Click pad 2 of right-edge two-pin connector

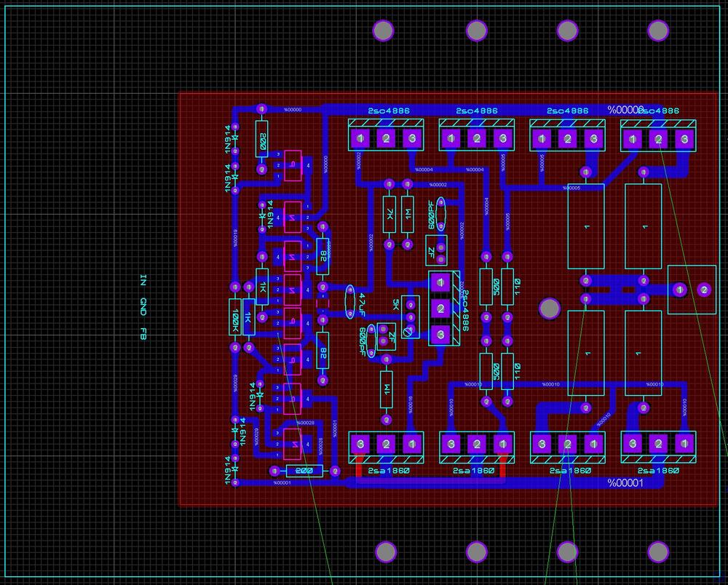(x=704, y=290)
